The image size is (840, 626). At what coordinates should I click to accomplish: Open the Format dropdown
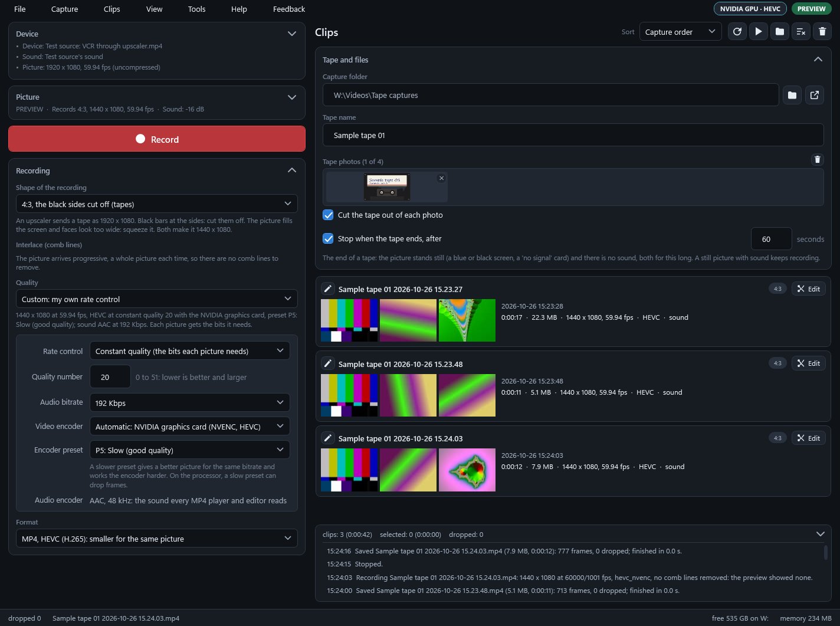tap(157, 539)
